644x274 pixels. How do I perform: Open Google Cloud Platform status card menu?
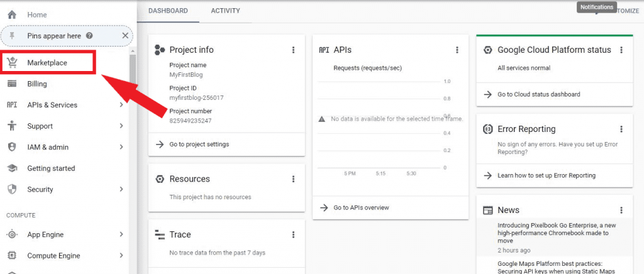[x=621, y=50]
